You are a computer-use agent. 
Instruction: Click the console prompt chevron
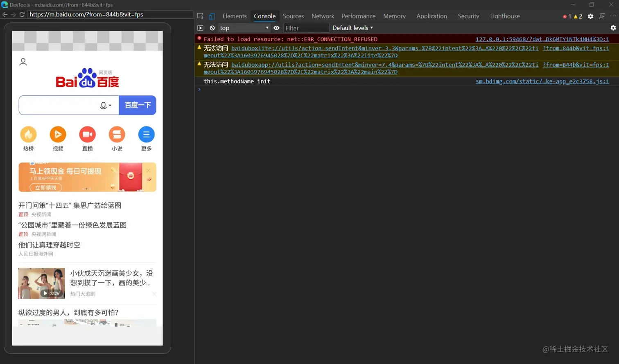tap(199, 89)
